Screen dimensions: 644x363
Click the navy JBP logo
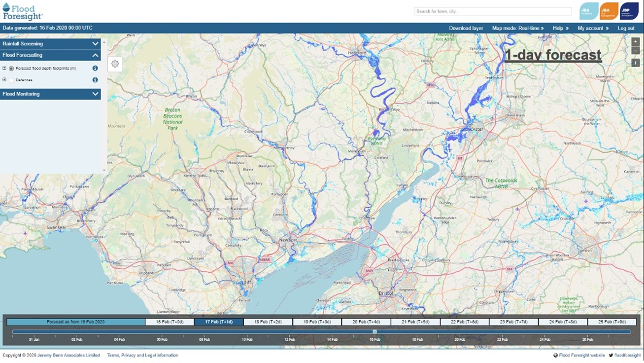pos(629,11)
